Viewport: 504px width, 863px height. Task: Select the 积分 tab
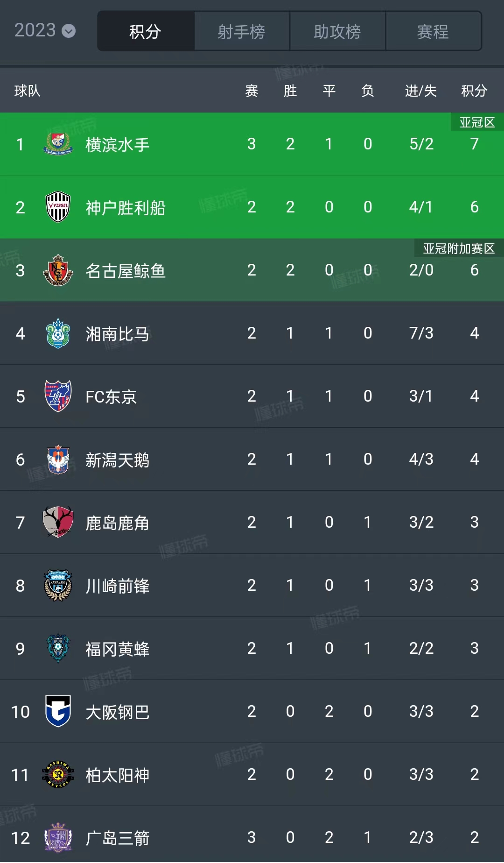(x=145, y=32)
